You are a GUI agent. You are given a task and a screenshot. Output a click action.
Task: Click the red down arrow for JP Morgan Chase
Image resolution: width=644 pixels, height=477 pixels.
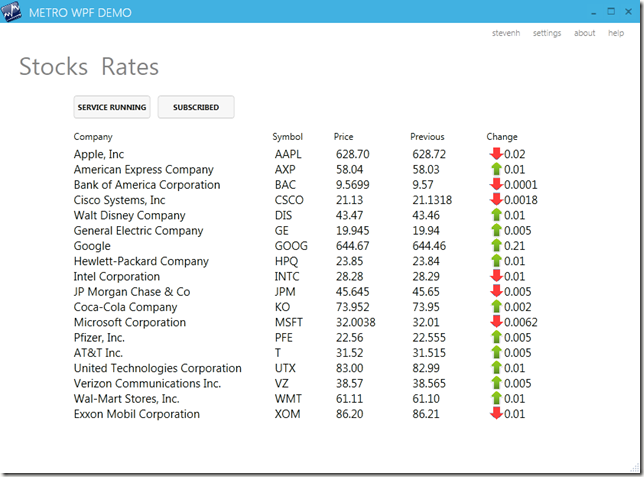496,291
